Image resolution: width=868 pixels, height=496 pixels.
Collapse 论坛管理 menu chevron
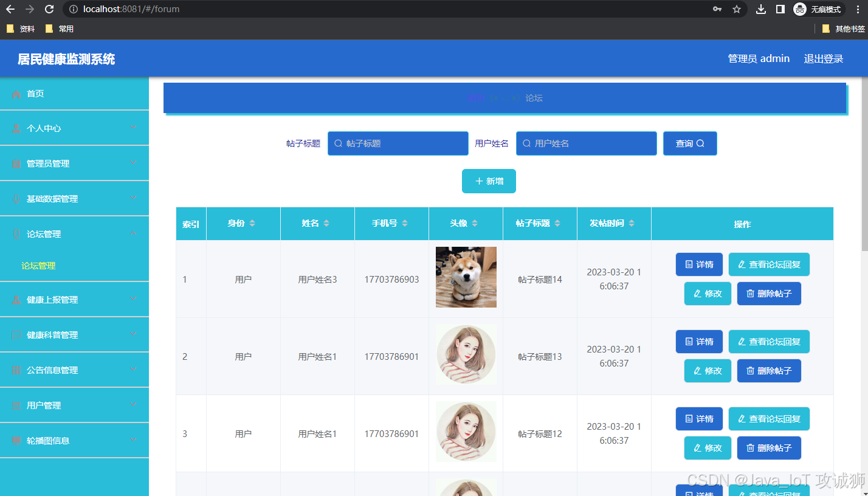(134, 233)
